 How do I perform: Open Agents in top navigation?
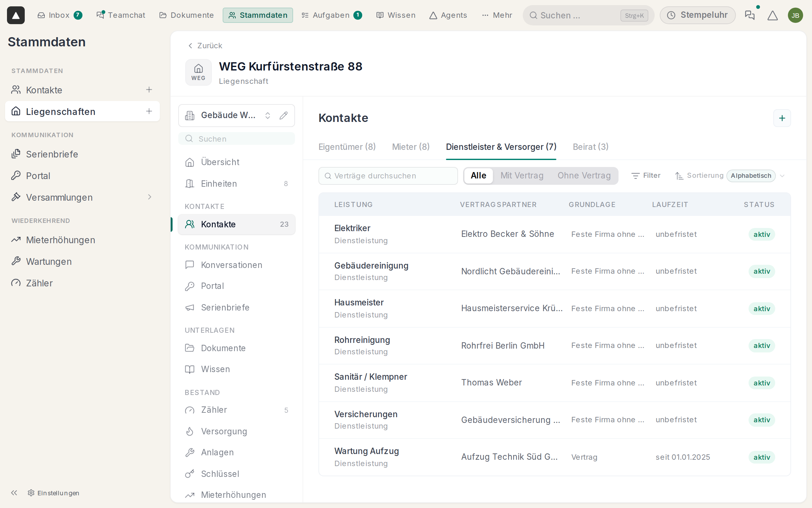[448, 15]
